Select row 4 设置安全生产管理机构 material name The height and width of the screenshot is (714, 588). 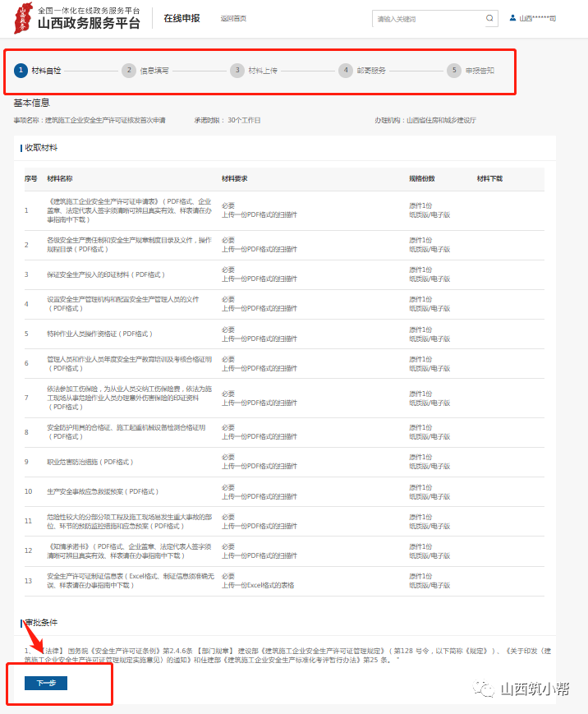pos(123,304)
